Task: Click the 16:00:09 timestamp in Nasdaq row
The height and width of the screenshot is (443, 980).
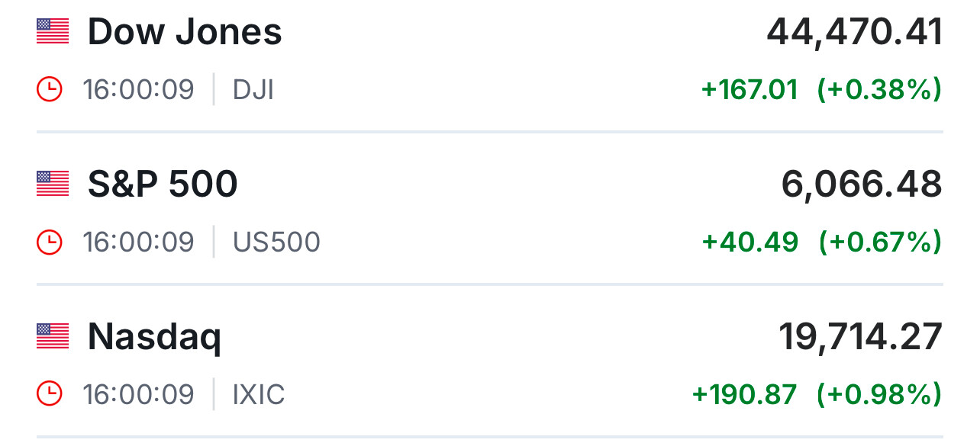Action: pos(138,394)
